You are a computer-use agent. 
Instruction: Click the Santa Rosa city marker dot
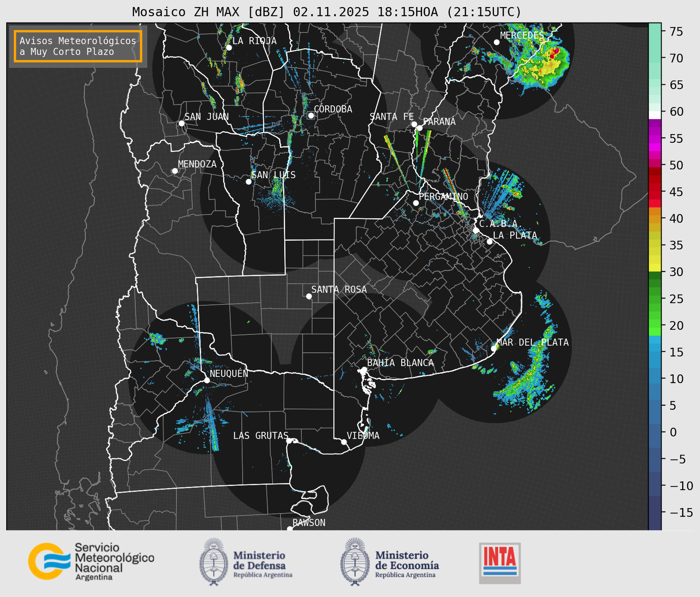[x=309, y=296]
